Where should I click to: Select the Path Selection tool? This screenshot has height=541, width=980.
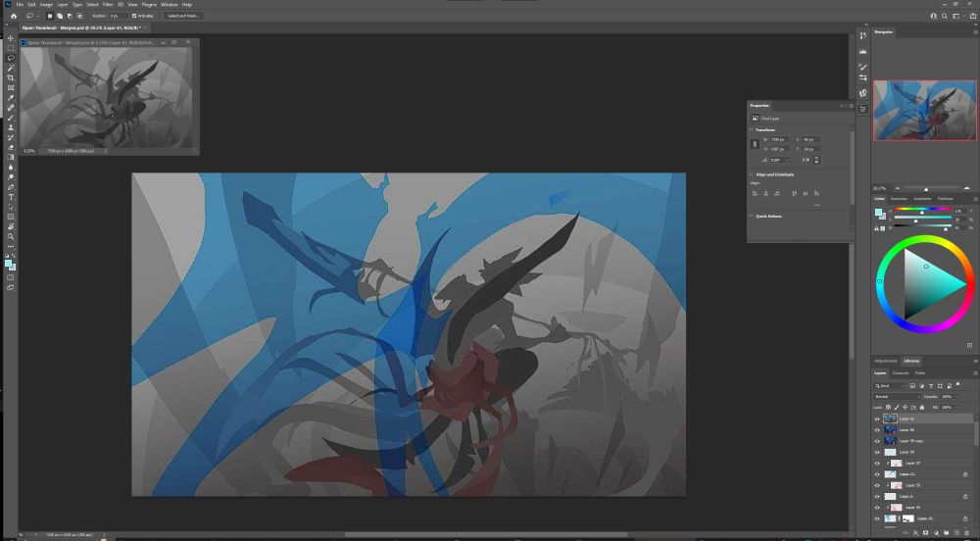[11, 207]
